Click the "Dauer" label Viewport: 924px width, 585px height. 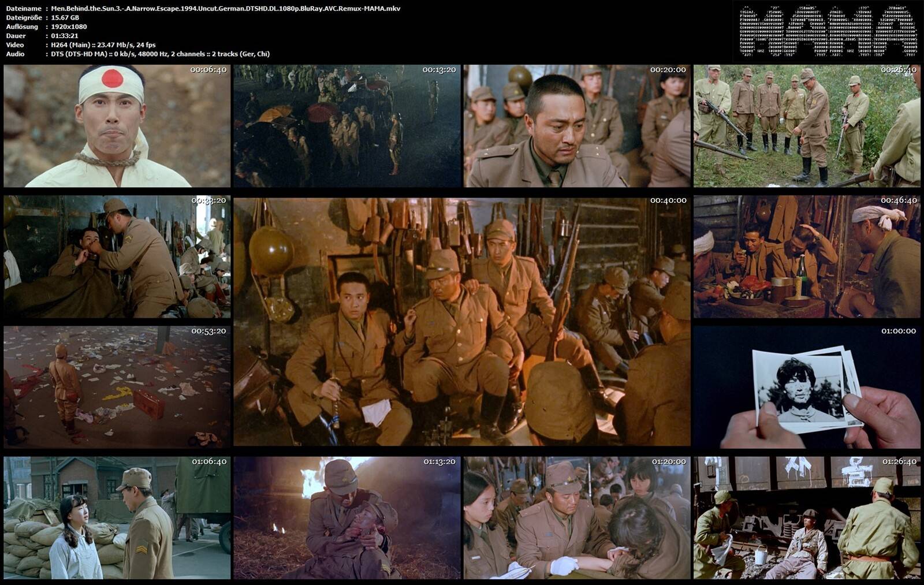click(x=16, y=36)
